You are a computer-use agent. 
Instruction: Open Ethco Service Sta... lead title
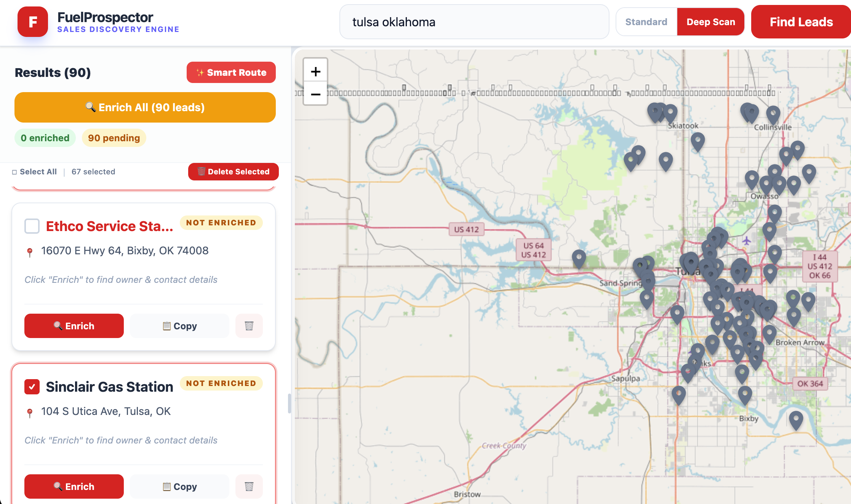[x=109, y=226]
